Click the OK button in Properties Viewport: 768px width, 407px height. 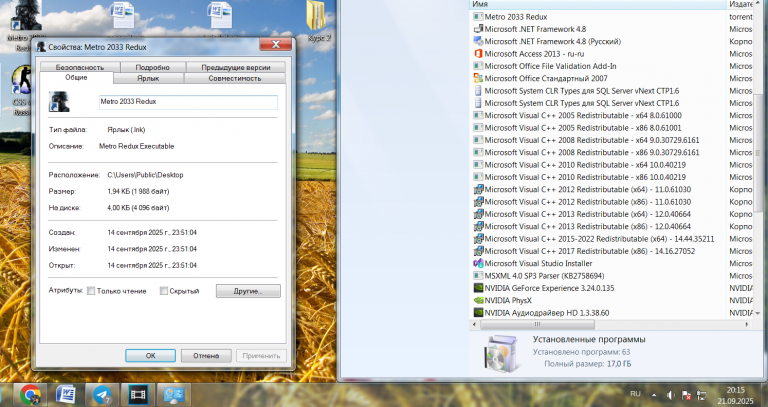coord(150,356)
